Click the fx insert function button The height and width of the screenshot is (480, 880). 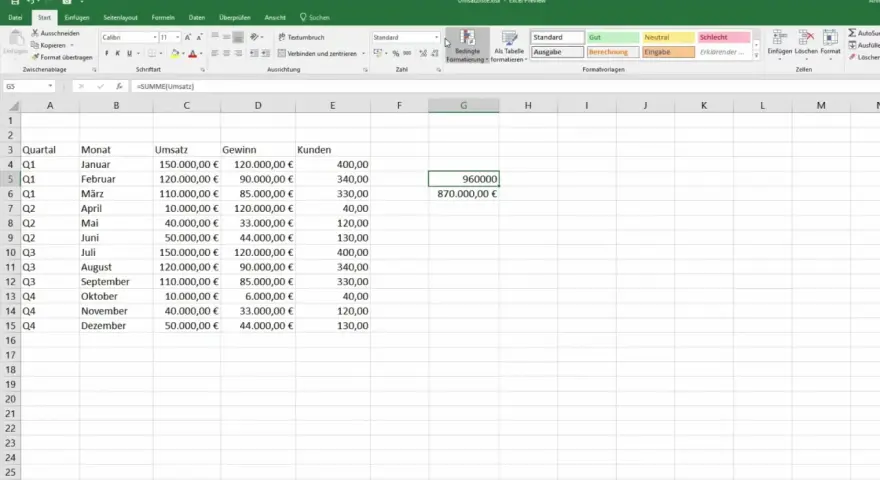119,86
